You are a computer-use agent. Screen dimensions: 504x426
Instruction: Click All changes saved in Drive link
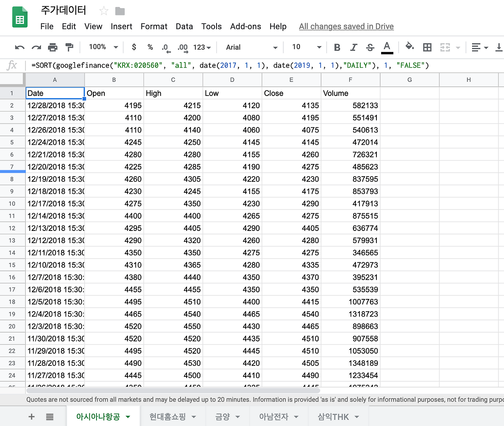[x=346, y=26]
